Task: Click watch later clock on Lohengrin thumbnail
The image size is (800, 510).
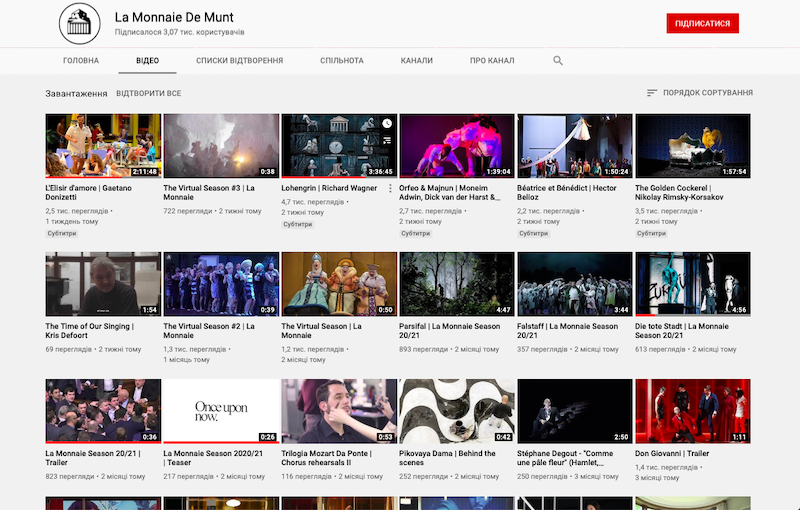Action: coord(387,123)
